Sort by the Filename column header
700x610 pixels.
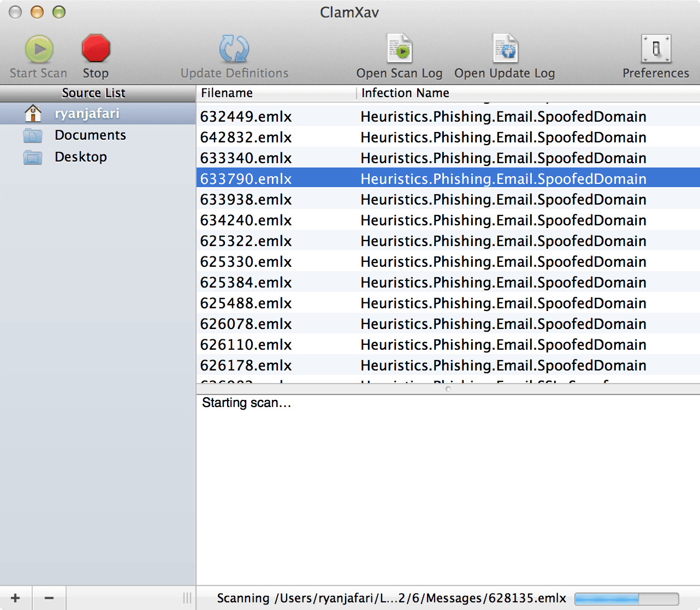(276, 93)
